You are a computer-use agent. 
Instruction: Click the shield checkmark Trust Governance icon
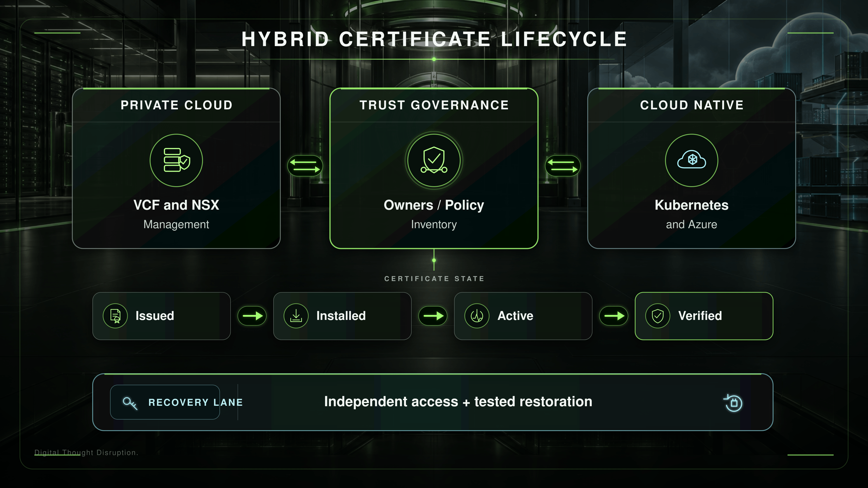(x=434, y=160)
